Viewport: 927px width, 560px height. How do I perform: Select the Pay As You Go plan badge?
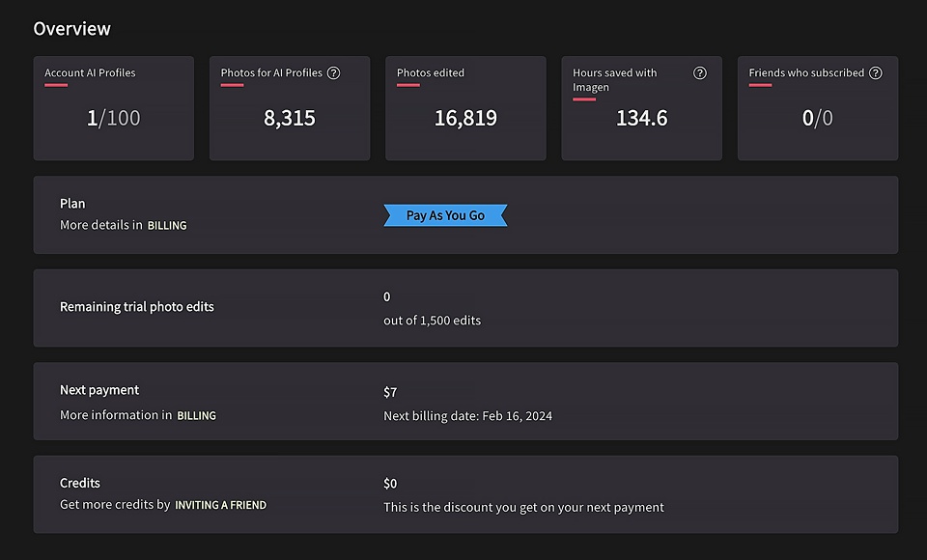pyautogui.click(x=445, y=215)
